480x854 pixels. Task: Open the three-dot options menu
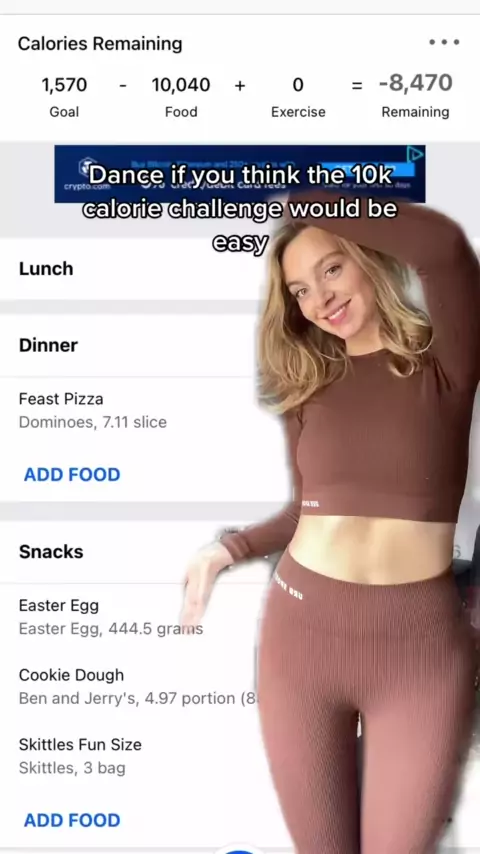tap(443, 42)
